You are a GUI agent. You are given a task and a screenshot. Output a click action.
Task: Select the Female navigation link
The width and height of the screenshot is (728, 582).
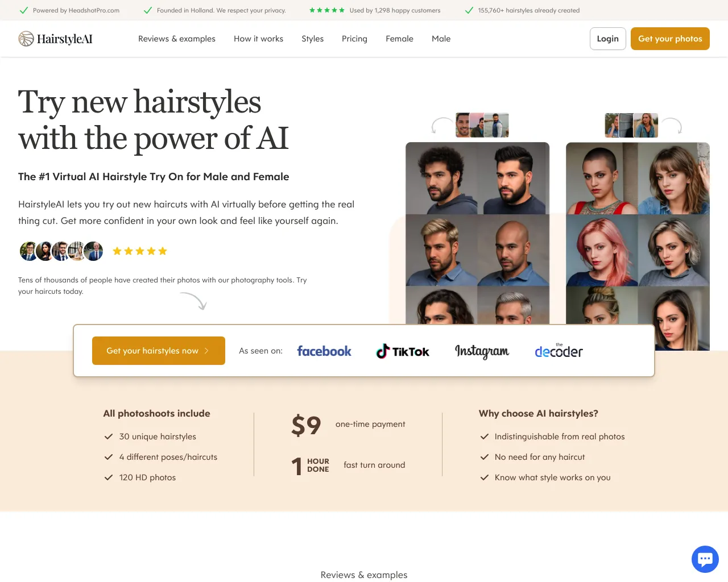pyautogui.click(x=399, y=39)
